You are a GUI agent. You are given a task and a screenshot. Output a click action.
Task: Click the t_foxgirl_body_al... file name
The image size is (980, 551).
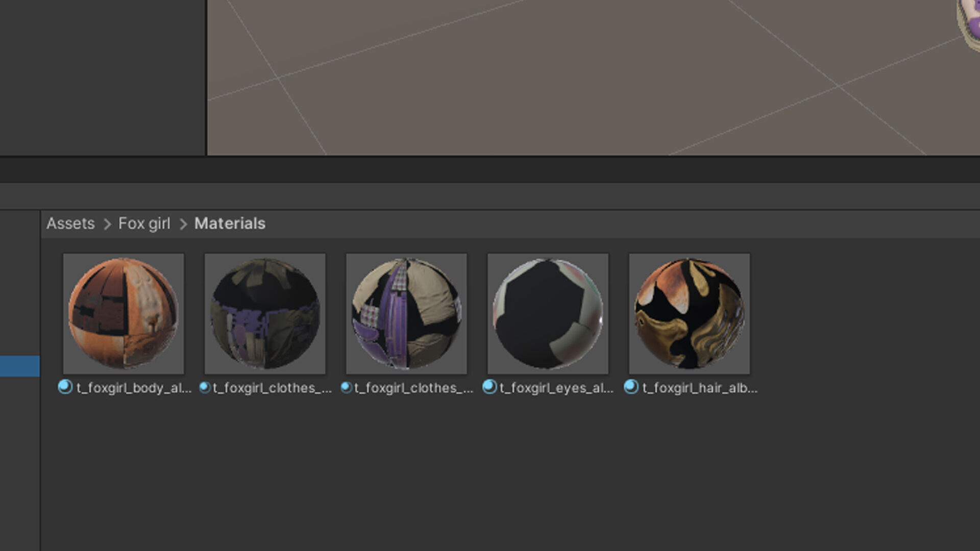[x=134, y=388]
